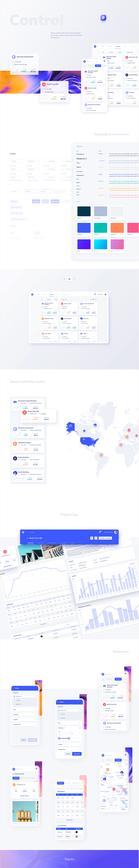Open the Projects tab in the mobile map view
This screenshot has height=868, width=139.
pyautogui.click(x=118, y=760)
